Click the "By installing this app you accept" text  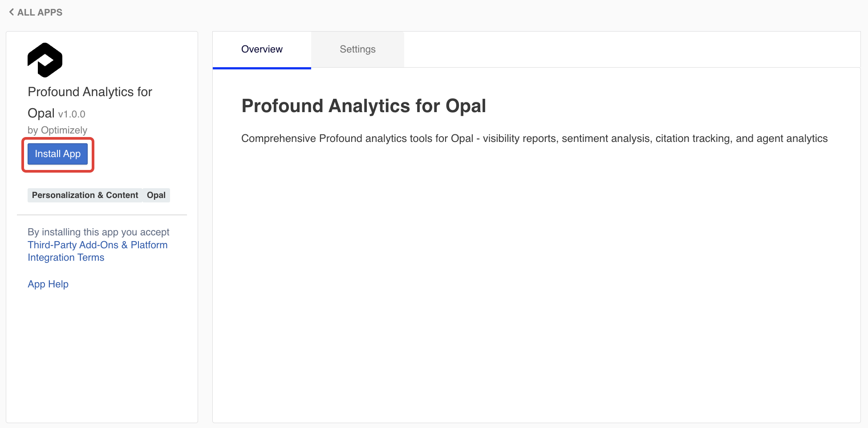coord(98,232)
